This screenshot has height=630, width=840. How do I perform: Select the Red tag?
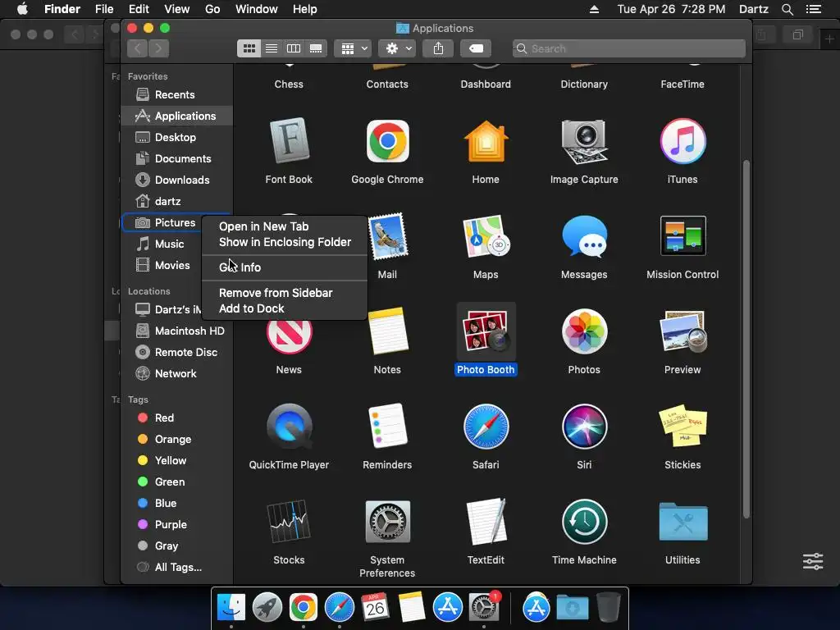(177, 418)
